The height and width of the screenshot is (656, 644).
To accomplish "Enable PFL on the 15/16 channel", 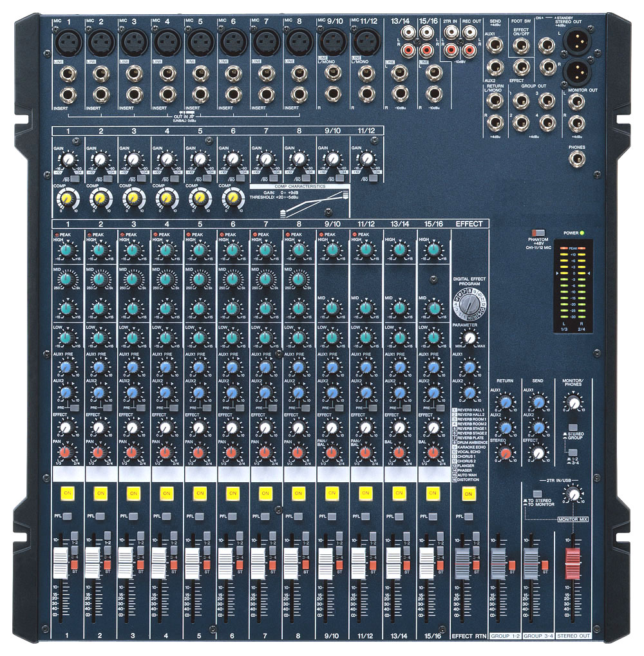I will tap(433, 516).
